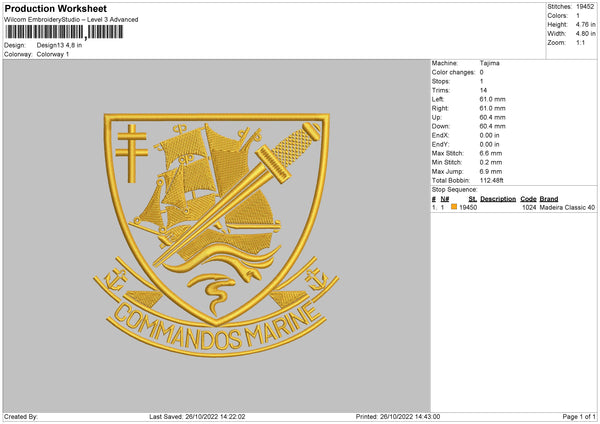Click the barcode under the worksheet title
The height and width of the screenshot is (424, 600).
64,32
